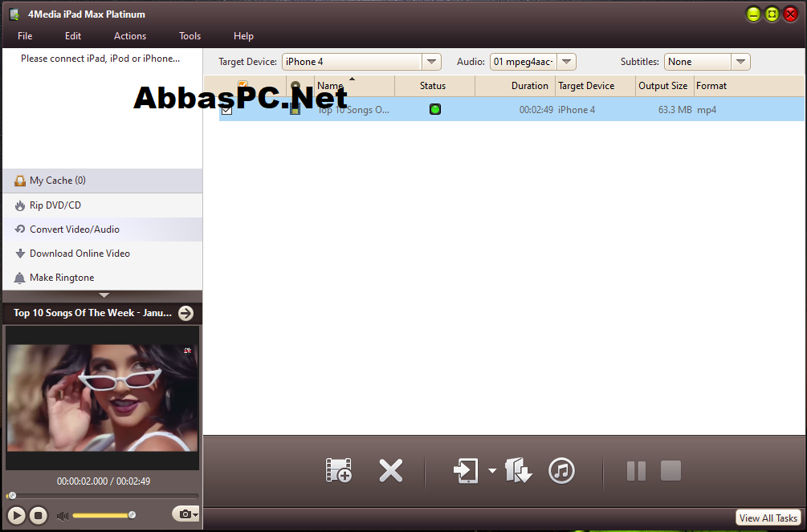This screenshot has width=807, height=532.
Task: Click the header type column icon
Action: (x=295, y=86)
